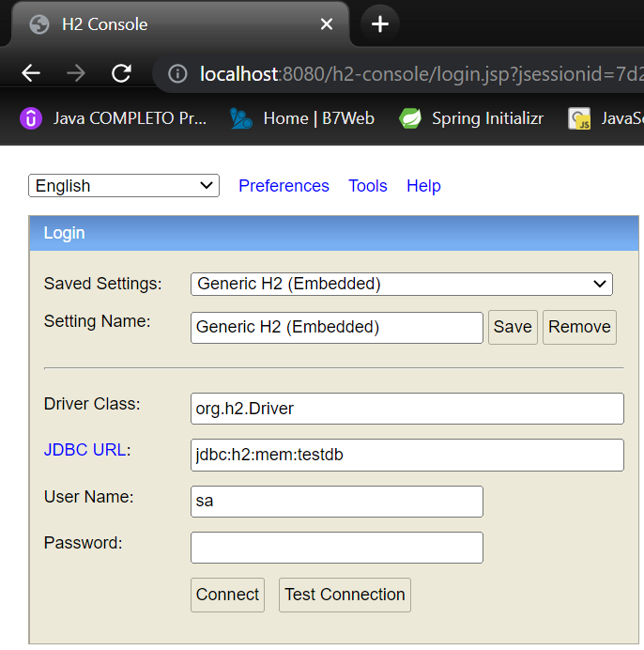View site information icon in address bar
The width and height of the screenshot is (644, 650).
click(x=177, y=74)
